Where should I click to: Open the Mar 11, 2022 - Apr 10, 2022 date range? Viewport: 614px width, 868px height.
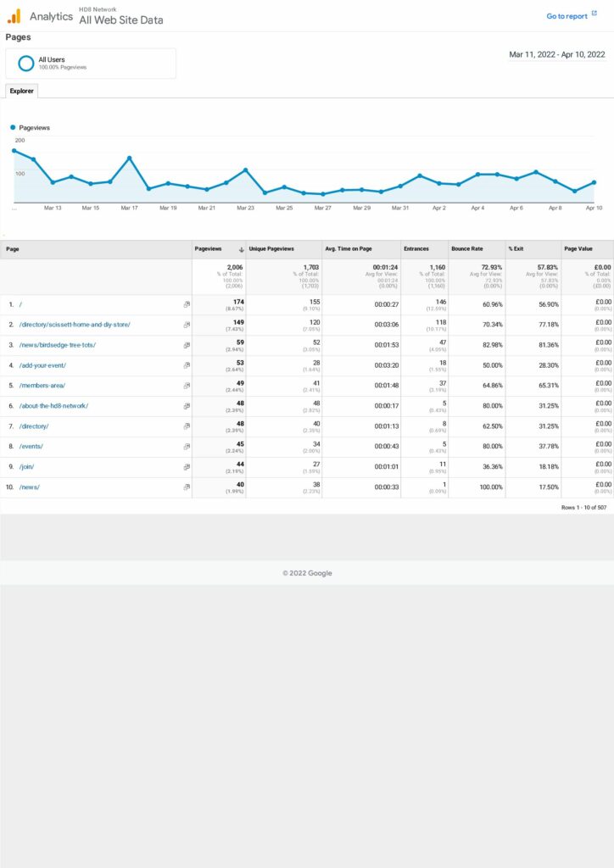[556, 55]
